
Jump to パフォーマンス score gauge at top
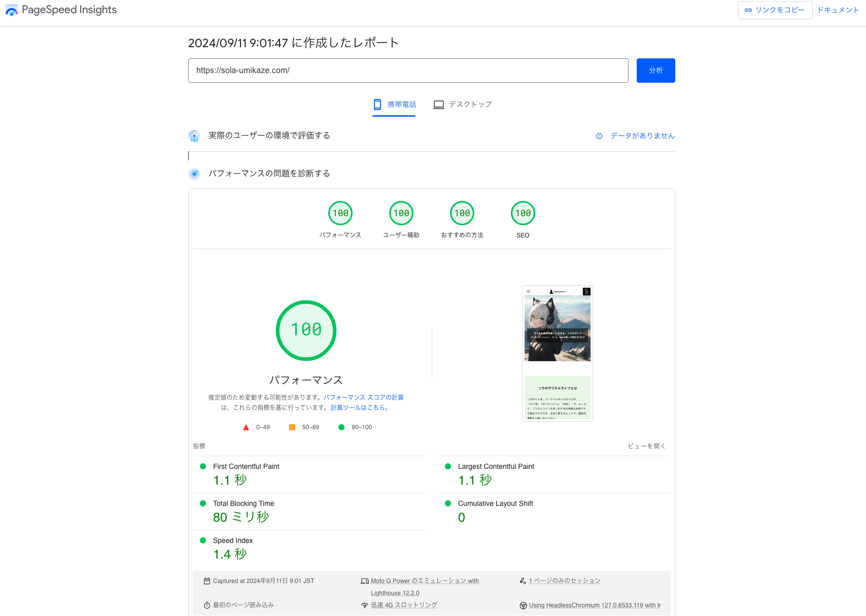340,213
